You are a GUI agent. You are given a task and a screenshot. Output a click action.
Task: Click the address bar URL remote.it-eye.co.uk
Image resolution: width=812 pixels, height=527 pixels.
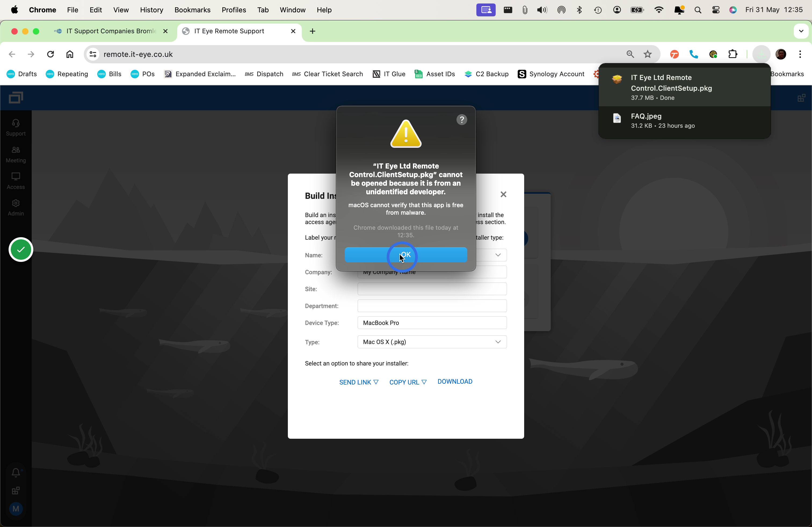click(138, 54)
